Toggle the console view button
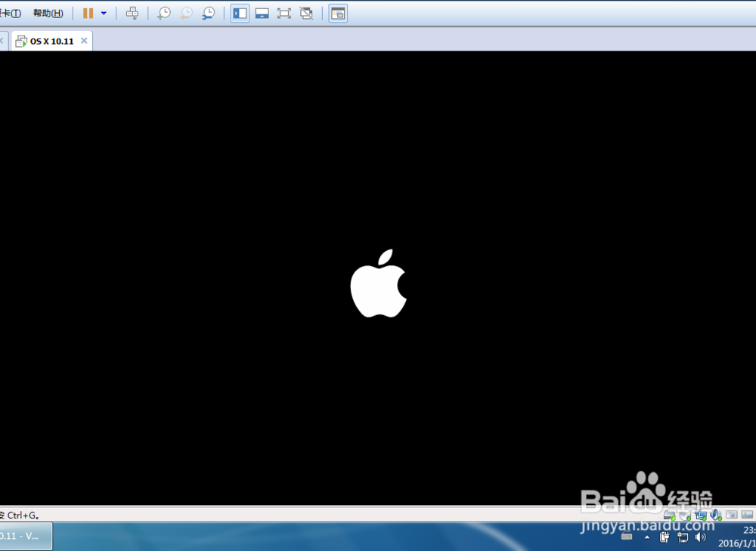The height and width of the screenshot is (551, 756). pos(338,13)
